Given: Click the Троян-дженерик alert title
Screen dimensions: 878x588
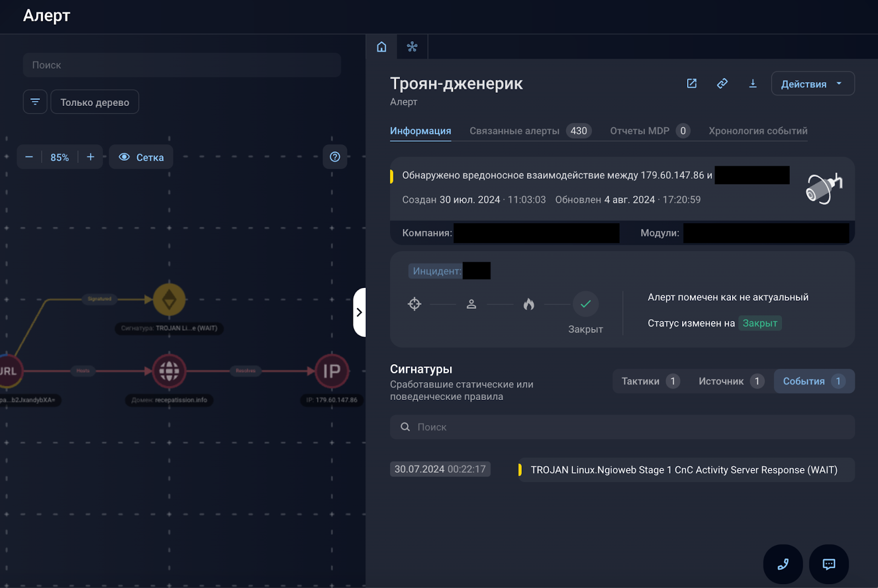Looking at the screenshot, I should [x=457, y=83].
